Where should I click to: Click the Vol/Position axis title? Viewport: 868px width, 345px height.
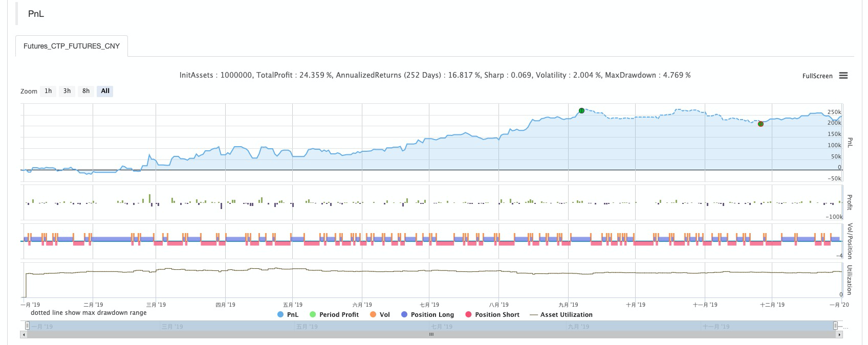[850, 241]
